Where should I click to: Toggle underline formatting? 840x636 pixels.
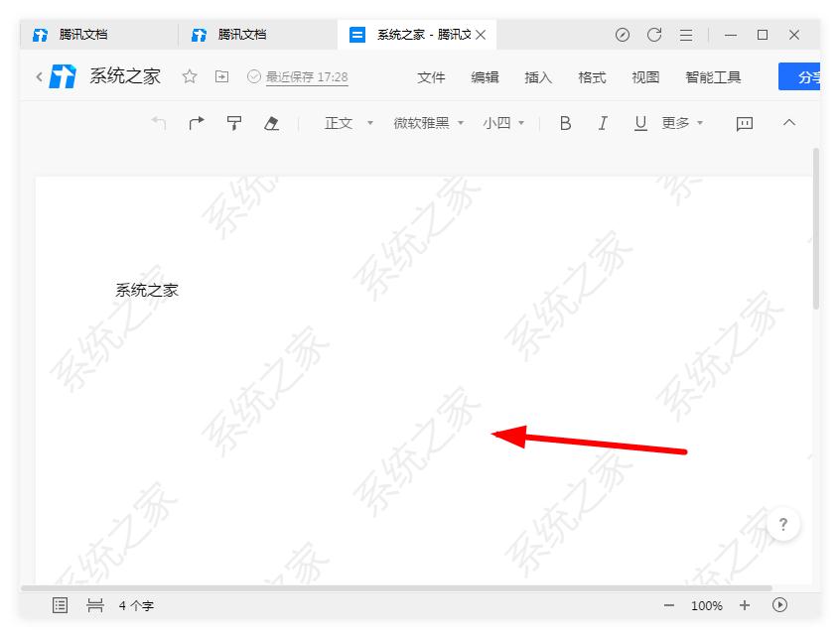click(x=640, y=123)
